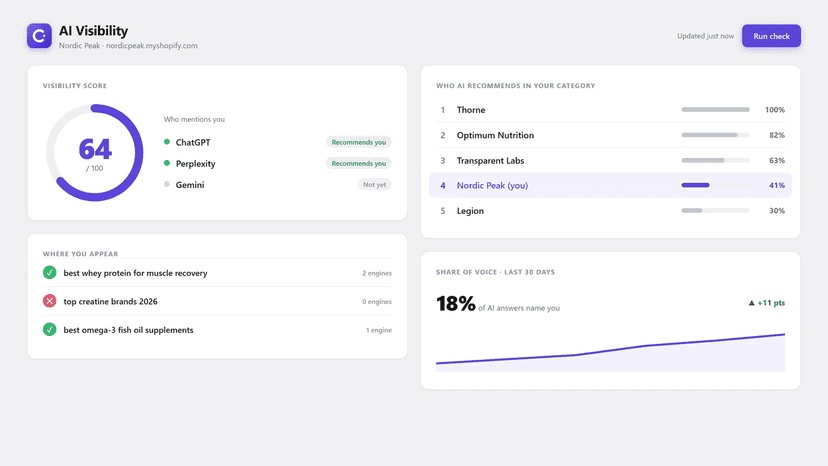Click the up-triangle trend icon beside +11 pts
828x466 pixels.
(751, 303)
